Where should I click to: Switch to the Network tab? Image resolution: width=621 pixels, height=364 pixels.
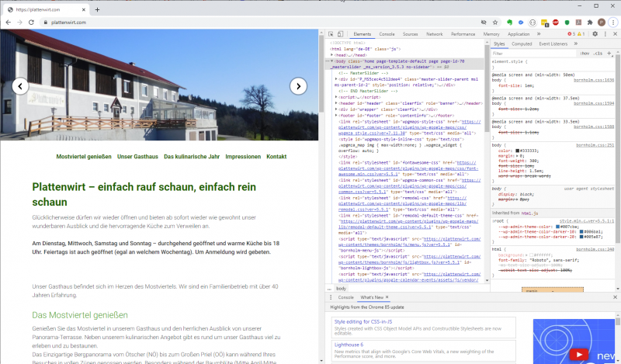(x=434, y=34)
